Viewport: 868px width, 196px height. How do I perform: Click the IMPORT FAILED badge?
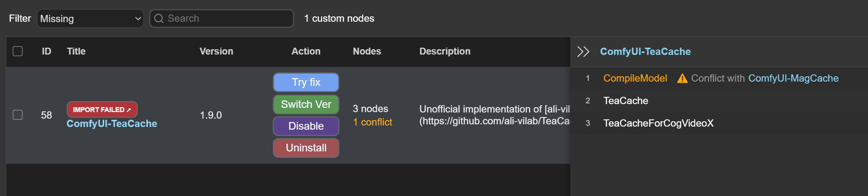102,109
